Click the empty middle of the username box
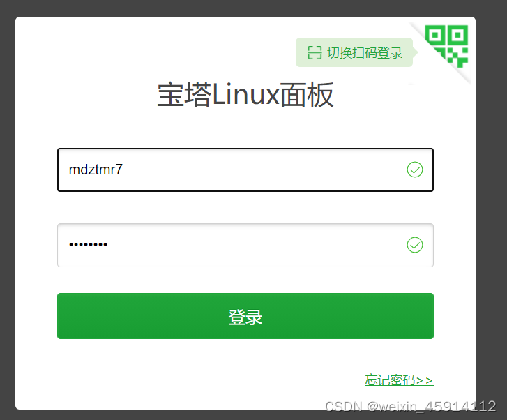The height and width of the screenshot is (420, 507). 259,170
